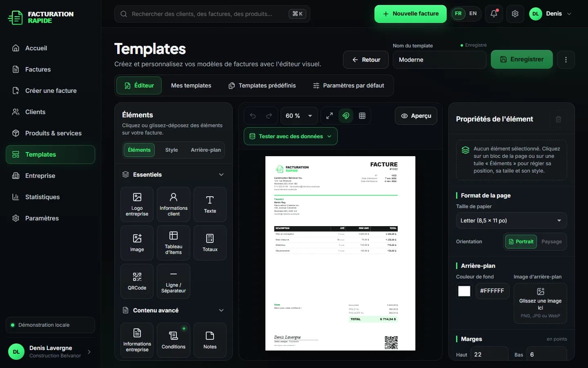The image size is (588, 368).
Task: Click the Retour button
Action: [x=366, y=60]
